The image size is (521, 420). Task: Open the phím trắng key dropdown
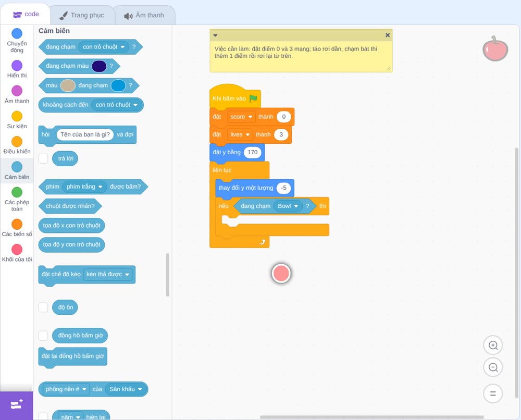click(x=84, y=187)
